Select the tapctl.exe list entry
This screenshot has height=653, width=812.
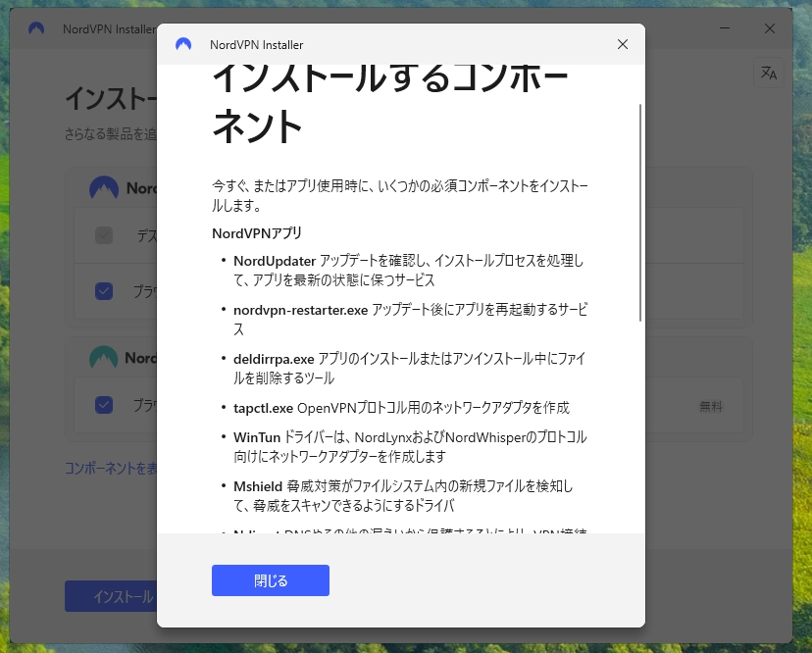click(401, 408)
